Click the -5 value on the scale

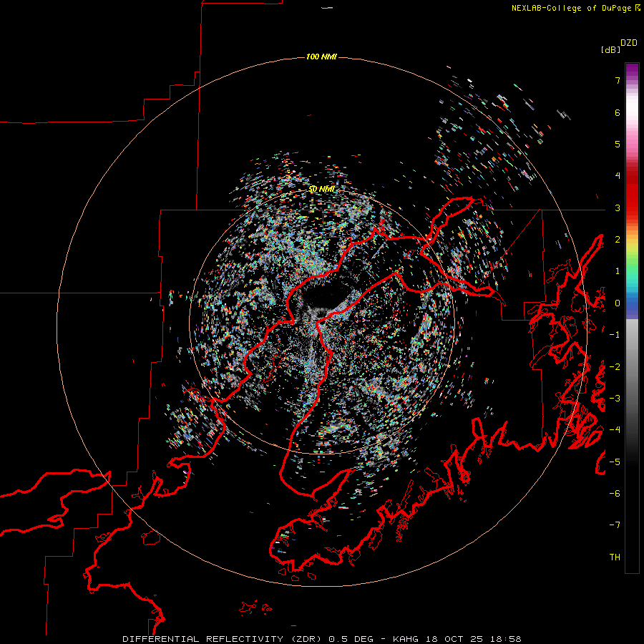tap(615, 462)
